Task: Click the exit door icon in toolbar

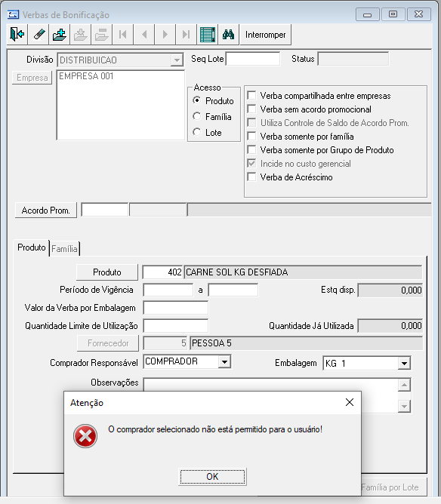Action: point(17,34)
